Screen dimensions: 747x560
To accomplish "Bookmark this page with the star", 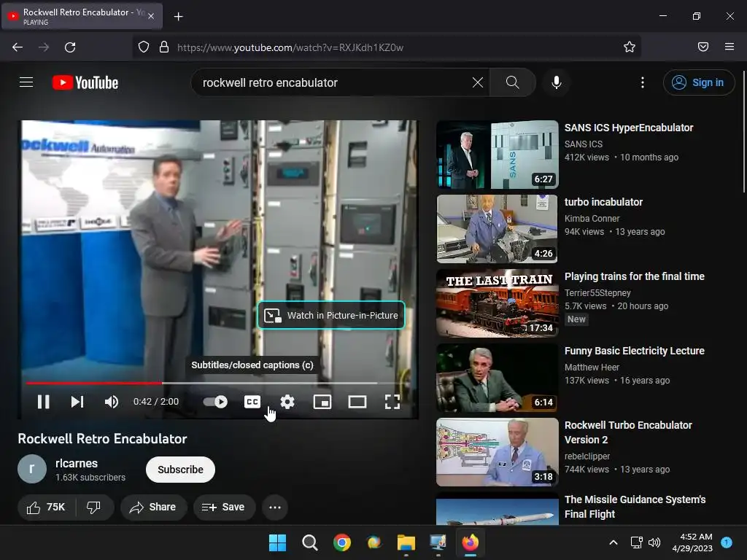I will click(630, 47).
